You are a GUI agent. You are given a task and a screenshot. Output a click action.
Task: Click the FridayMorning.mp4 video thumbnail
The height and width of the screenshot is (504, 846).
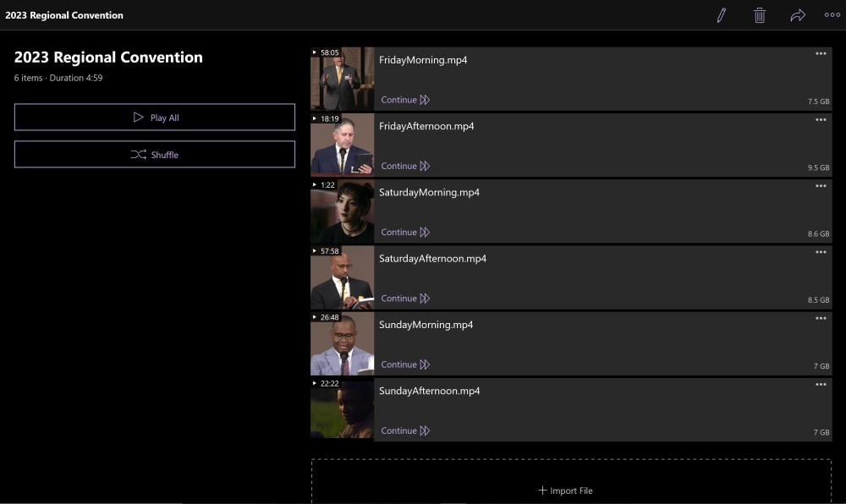[342, 78]
